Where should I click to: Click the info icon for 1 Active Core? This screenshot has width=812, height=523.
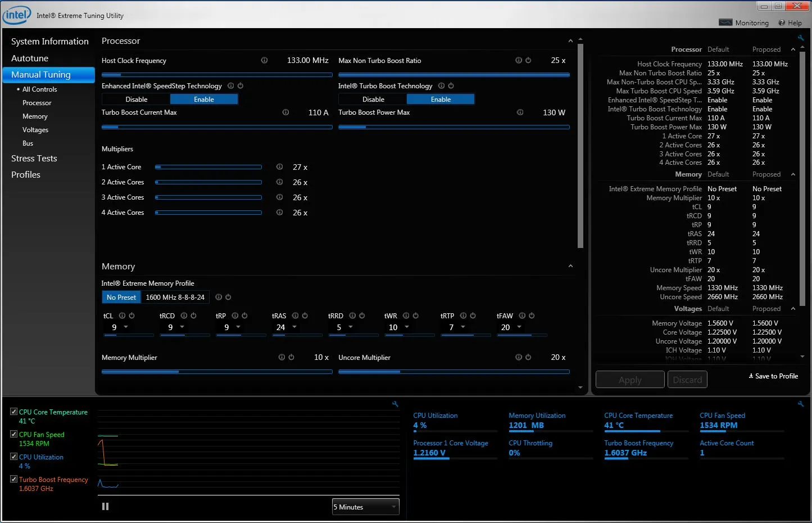279,167
